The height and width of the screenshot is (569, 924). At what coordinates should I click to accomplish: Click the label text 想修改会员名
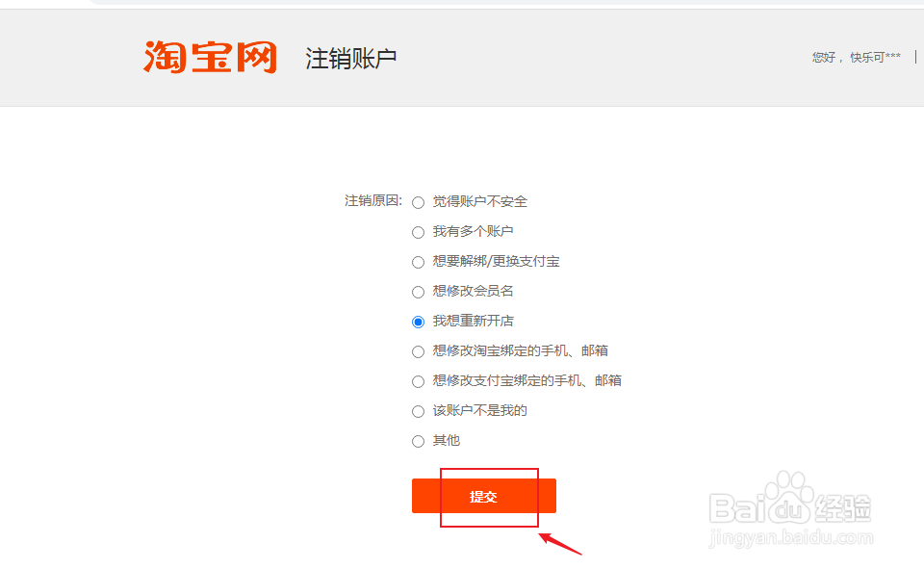(474, 292)
